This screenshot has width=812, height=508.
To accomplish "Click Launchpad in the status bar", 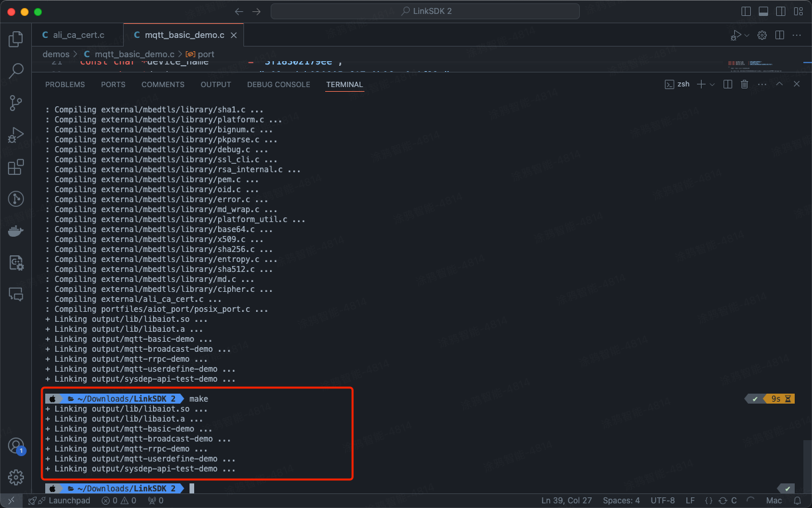I will tap(61, 501).
